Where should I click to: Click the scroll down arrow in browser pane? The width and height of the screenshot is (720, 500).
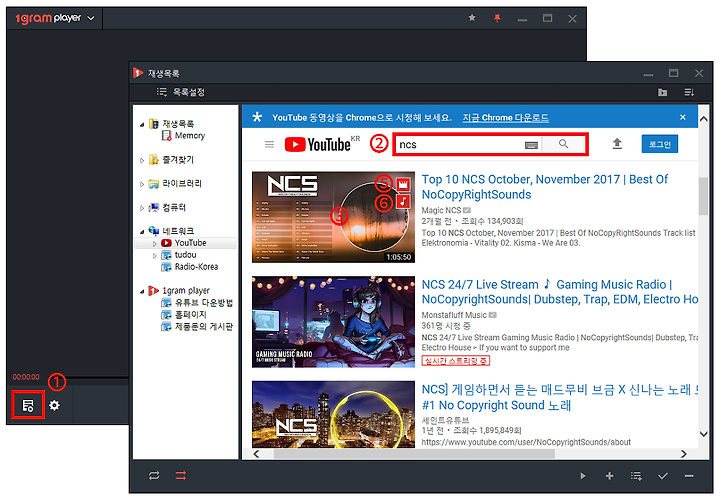click(x=703, y=434)
